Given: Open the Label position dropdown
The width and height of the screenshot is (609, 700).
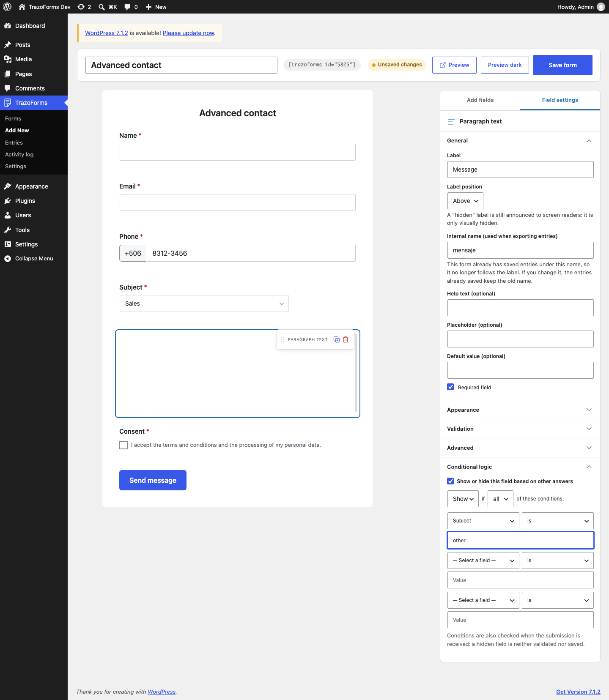Looking at the screenshot, I should pos(465,201).
